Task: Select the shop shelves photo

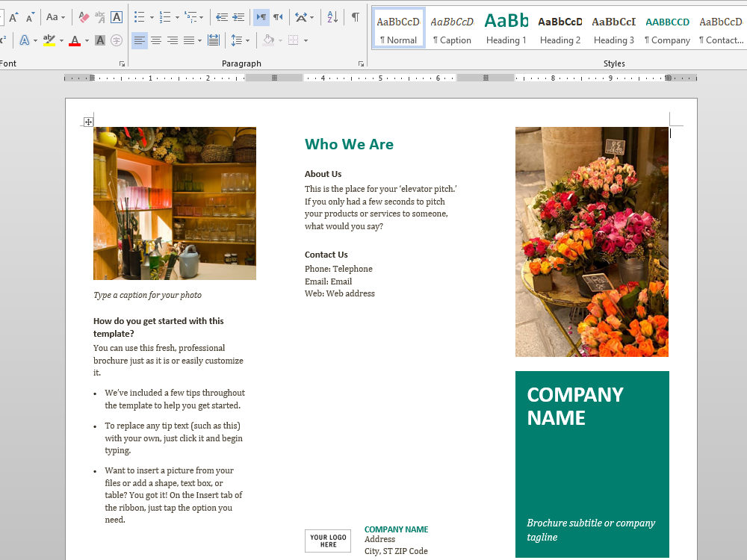Action: pyautogui.click(x=175, y=203)
